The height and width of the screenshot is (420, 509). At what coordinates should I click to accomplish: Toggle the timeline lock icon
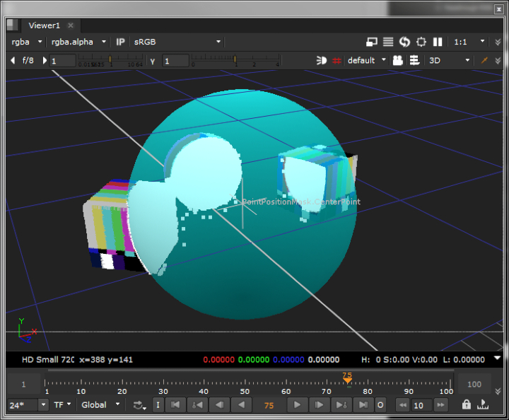coord(466,405)
